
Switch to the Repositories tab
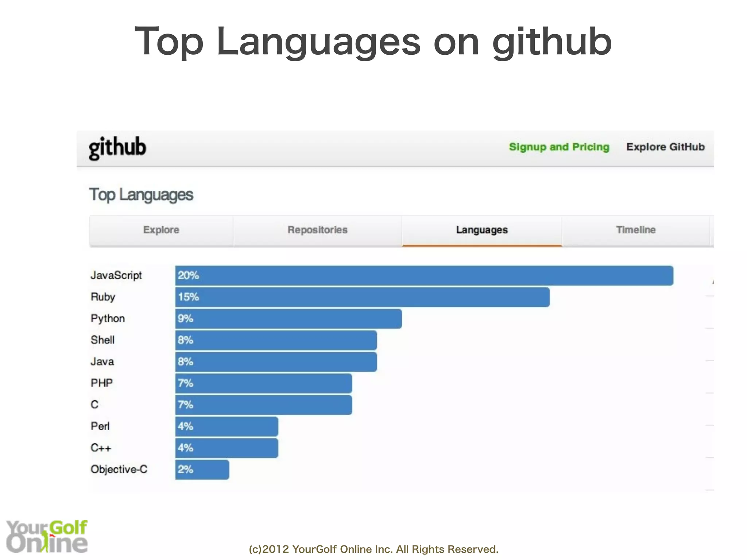pos(317,230)
